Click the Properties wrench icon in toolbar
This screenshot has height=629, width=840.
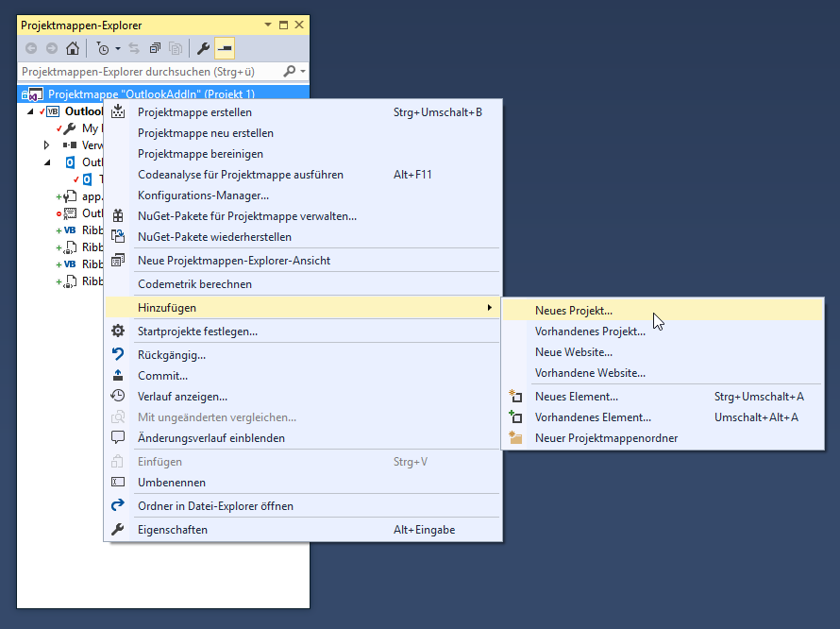click(x=203, y=49)
